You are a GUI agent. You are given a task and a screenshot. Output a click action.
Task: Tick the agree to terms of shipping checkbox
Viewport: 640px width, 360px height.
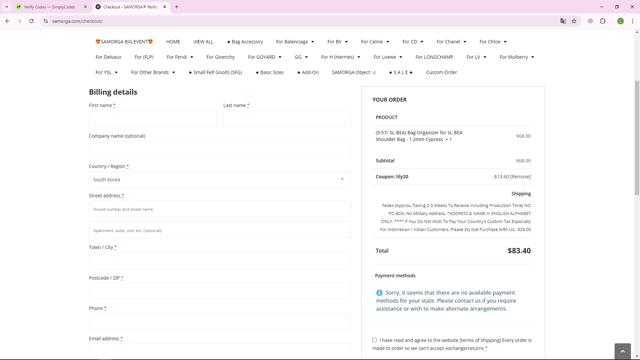click(374, 340)
